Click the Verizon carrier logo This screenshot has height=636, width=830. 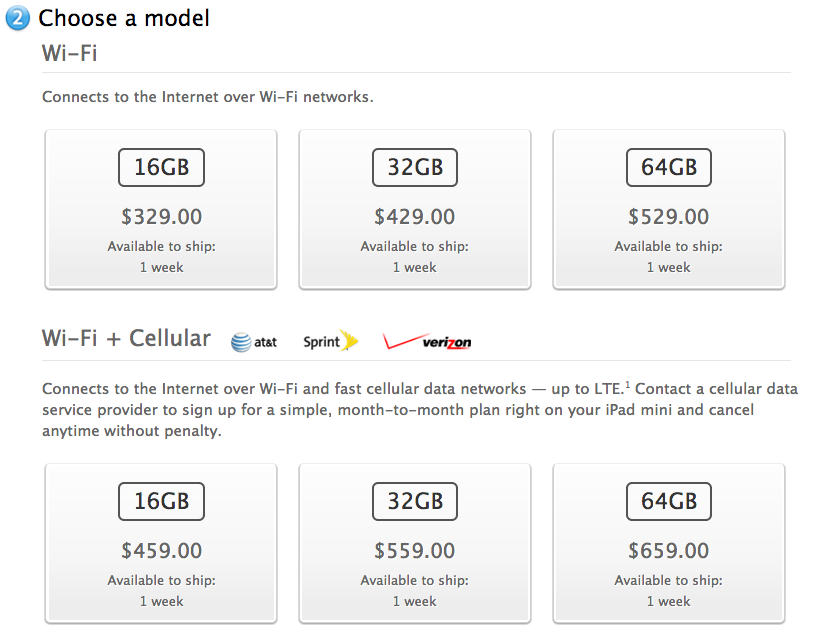[427, 342]
